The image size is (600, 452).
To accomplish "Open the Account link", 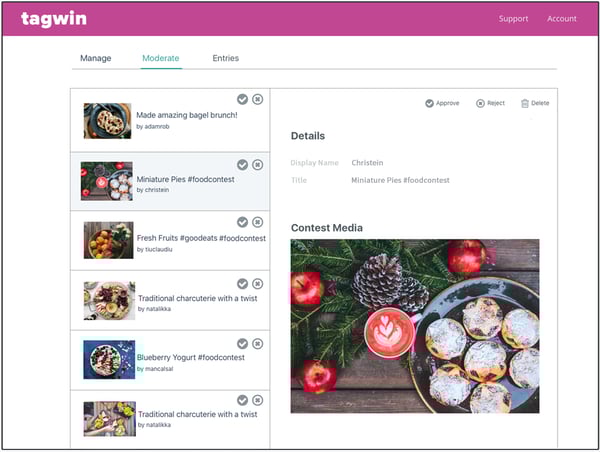I will click(x=561, y=19).
